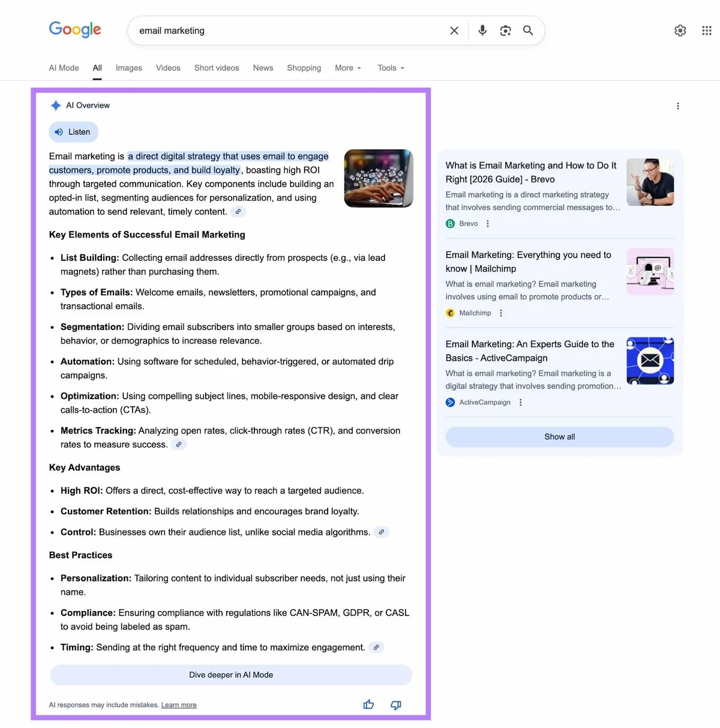Click the 'Automation:' bullet label
The width and height of the screenshot is (720, 728).
coord(88,362)
